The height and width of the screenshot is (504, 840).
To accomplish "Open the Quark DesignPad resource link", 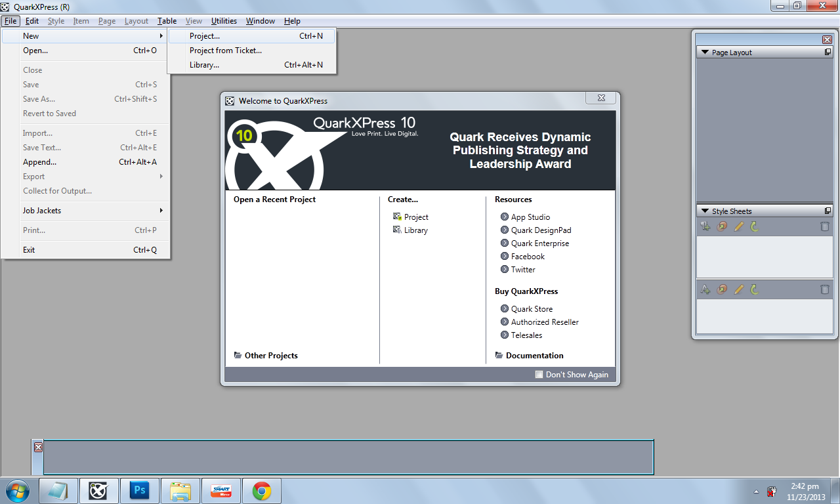I will coord(541,230).
